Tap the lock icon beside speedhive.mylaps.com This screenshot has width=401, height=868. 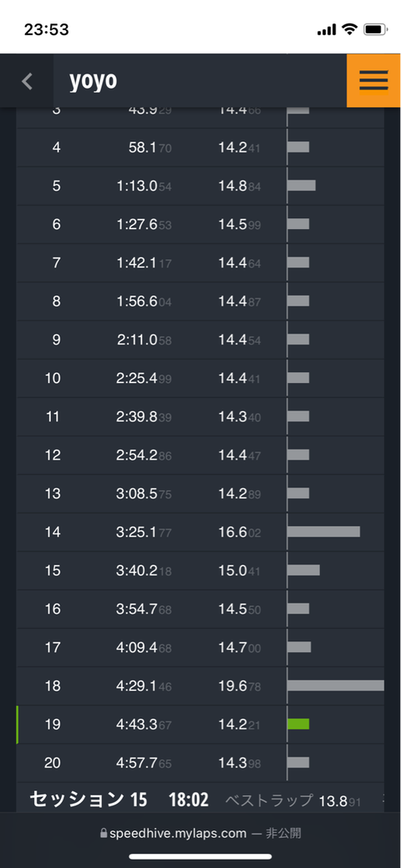(x=104, y=833)
